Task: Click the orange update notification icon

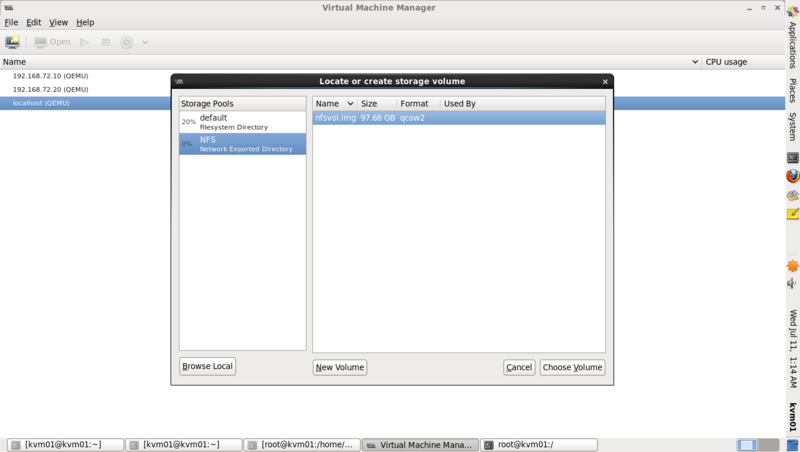Action: click(x=792, y=266)
